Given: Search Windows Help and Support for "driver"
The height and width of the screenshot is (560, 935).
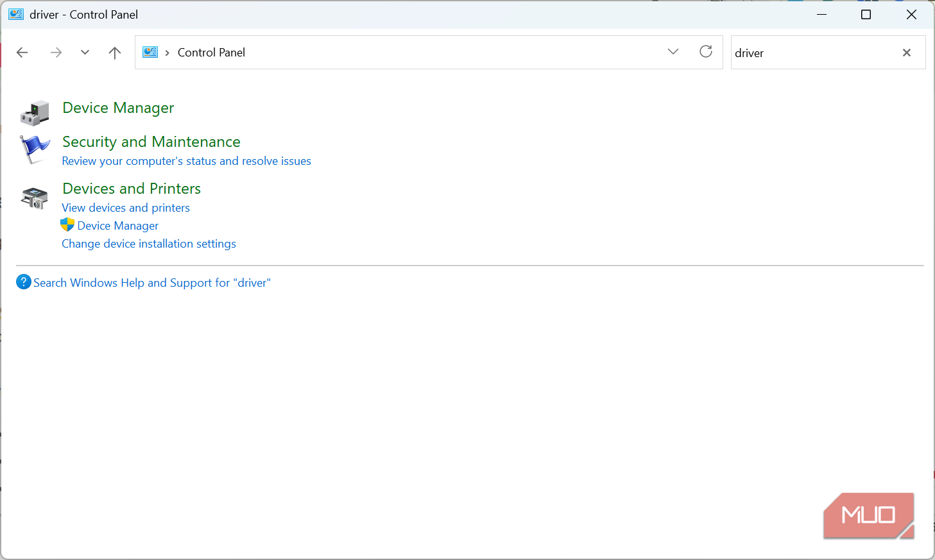Looking at the screenshot, I should pos(152,283).
